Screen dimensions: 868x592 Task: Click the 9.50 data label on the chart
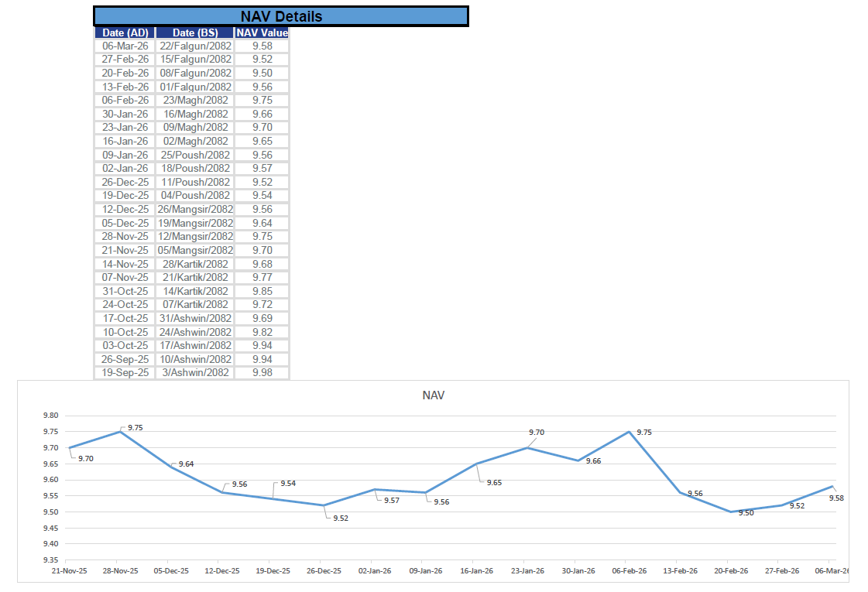click(x=746, y=512)
